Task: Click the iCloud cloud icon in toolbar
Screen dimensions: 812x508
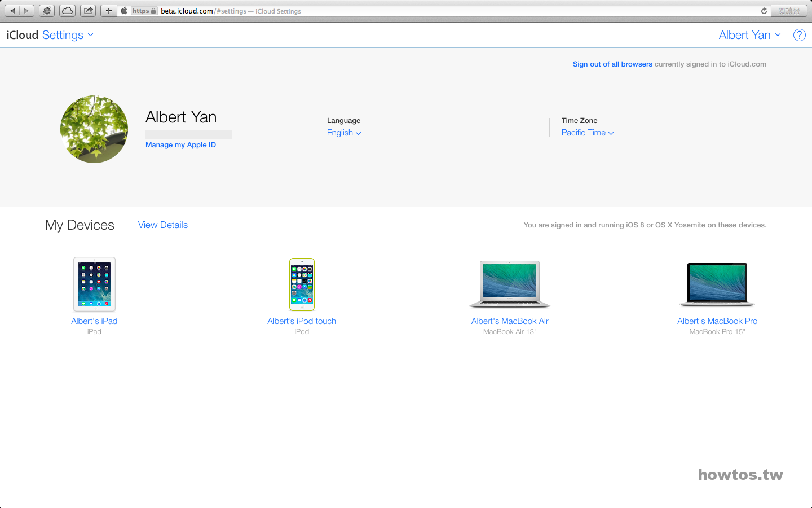Action: click(67, 11)
